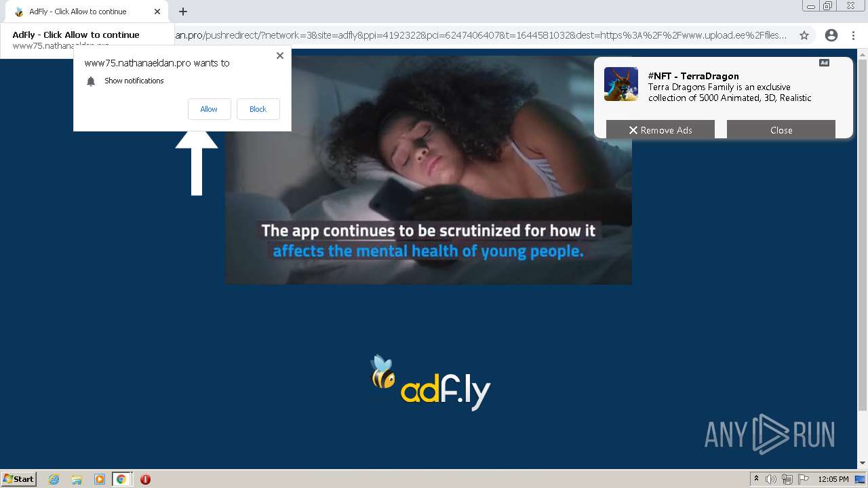Close the TerraDragon ad popup
This screenshot has height=488, width=868.
[781, 129]
